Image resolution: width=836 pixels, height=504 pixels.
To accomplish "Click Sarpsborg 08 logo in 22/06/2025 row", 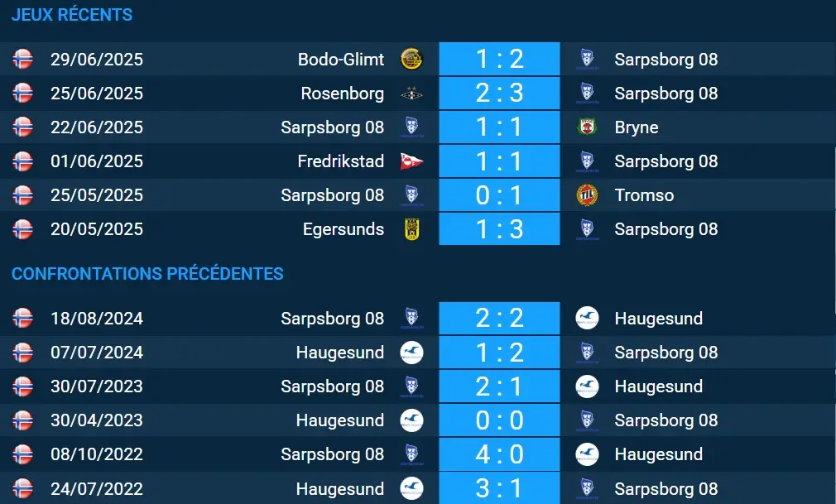I will (x=411, y=127).
